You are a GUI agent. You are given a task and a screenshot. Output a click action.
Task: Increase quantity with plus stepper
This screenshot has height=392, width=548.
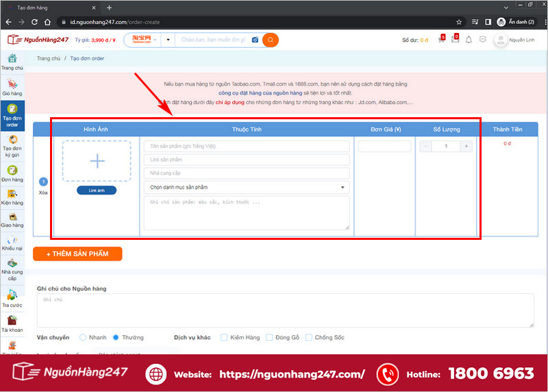click(466, 146)
